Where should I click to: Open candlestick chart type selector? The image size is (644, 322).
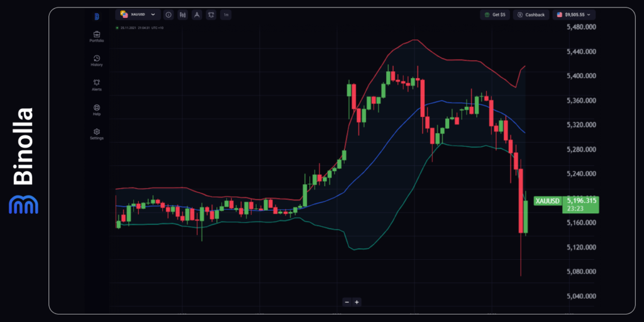182,14
